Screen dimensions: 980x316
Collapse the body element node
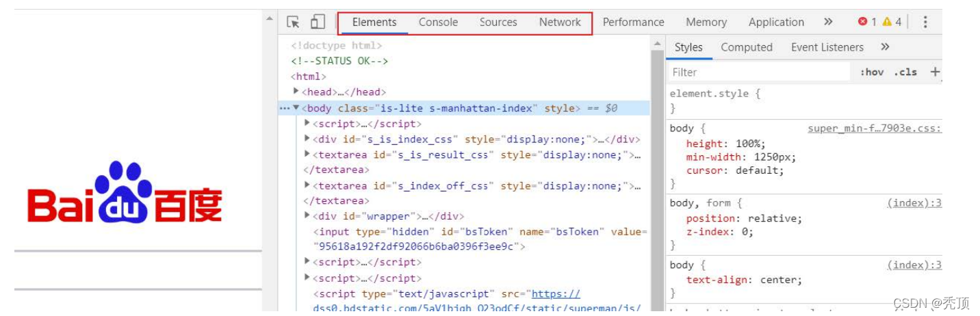296,108
